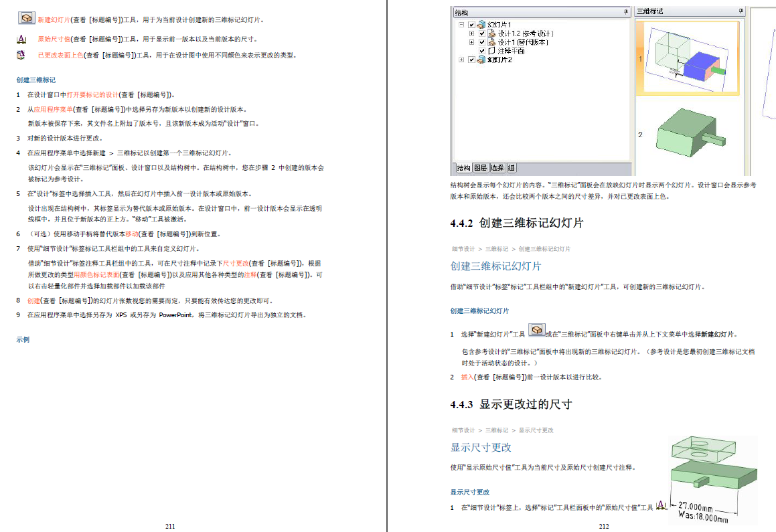Click the original dimension tool icon near 27.000mm

[x=662, y=505]
